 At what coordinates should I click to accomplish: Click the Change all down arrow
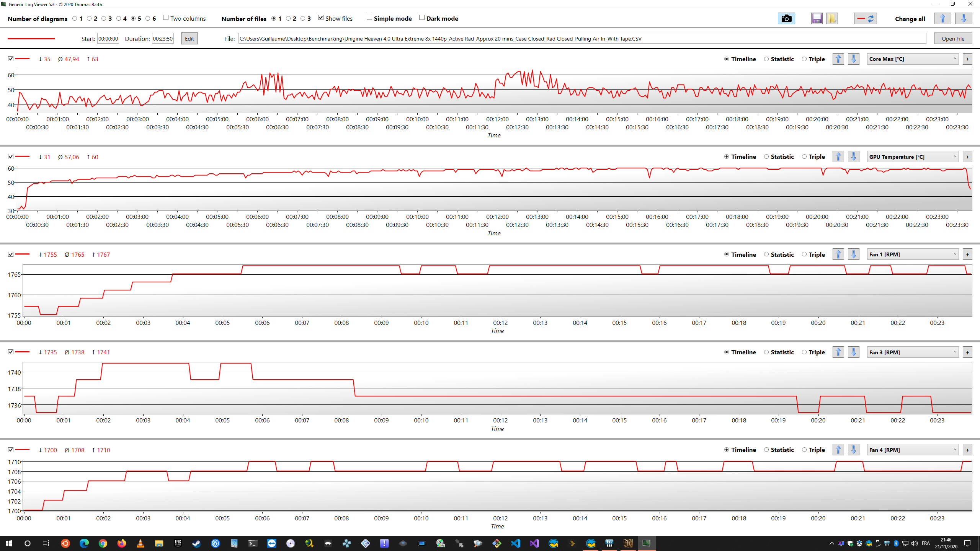click(964, 18)
